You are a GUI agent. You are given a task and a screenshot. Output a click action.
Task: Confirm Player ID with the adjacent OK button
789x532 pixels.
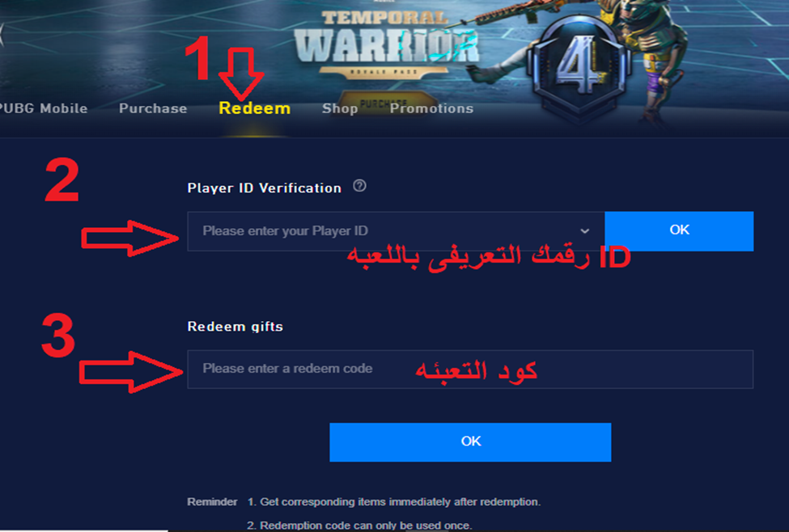click(x=679, y=230)
